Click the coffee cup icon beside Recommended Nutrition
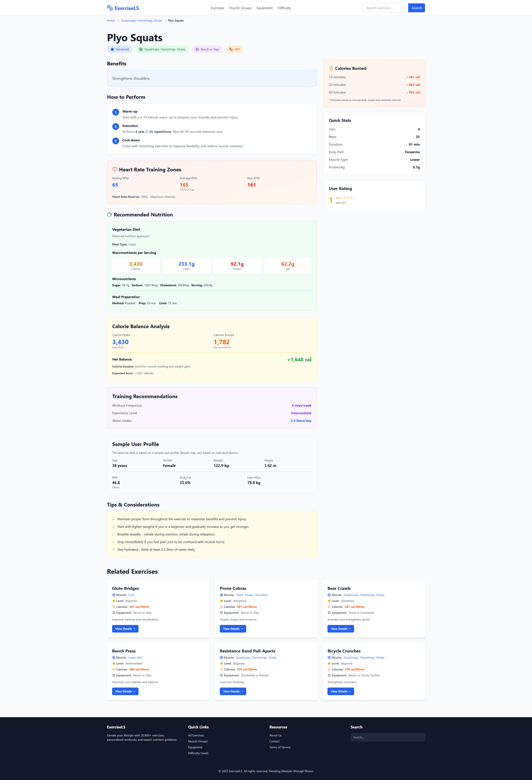 click(109, 214)
